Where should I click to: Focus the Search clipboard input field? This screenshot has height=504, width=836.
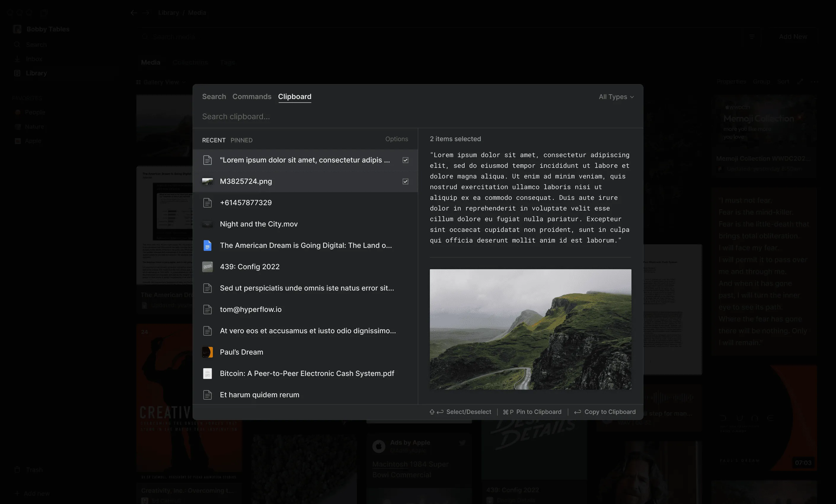click(418, 117)
